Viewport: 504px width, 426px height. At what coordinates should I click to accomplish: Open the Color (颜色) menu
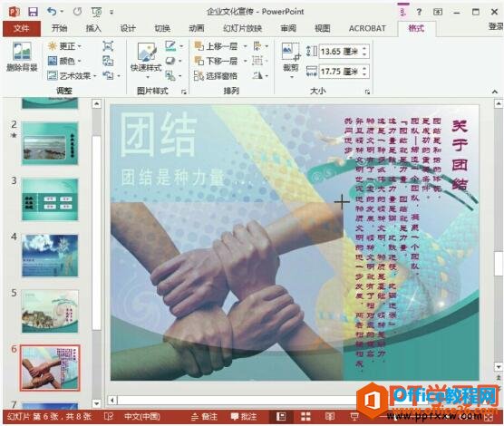pyautogui.click(x=64, y=61)
